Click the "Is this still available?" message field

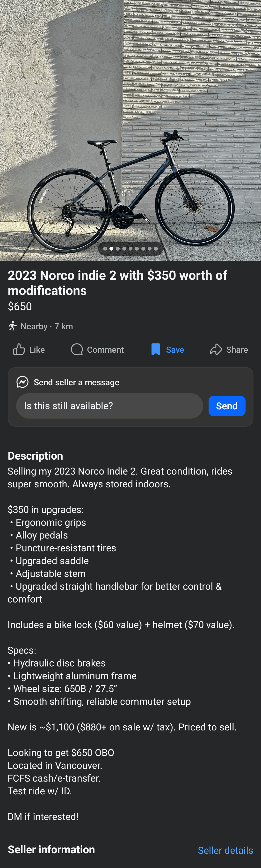(109, 406)
